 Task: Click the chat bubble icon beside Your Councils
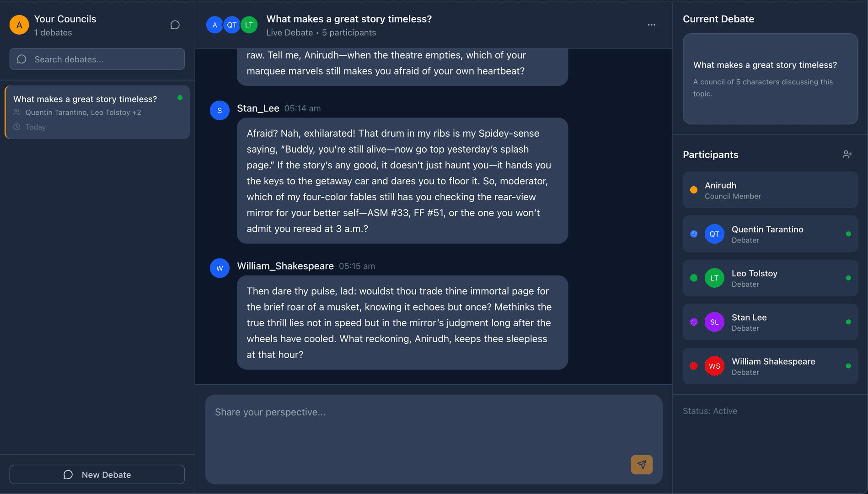[x=175, y=25]
